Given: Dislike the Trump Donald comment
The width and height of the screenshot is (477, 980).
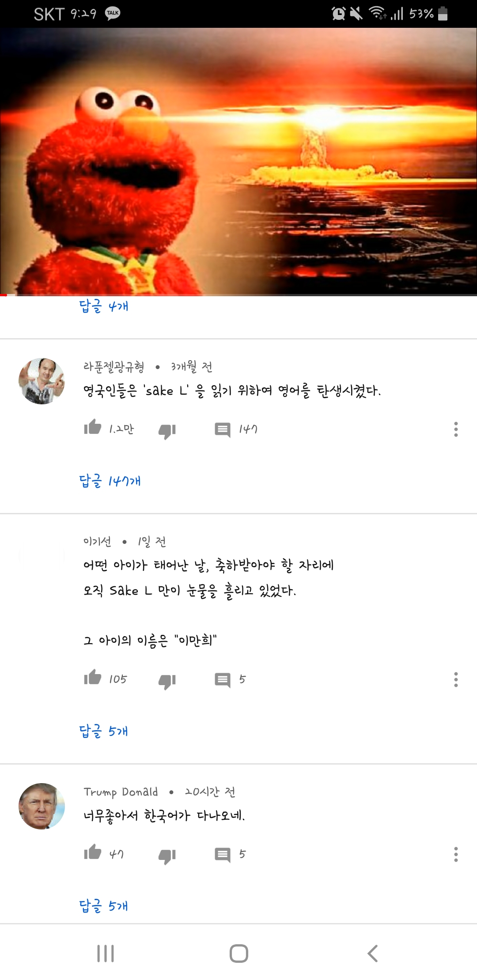Looking at the screenshot, I should 167,856.
